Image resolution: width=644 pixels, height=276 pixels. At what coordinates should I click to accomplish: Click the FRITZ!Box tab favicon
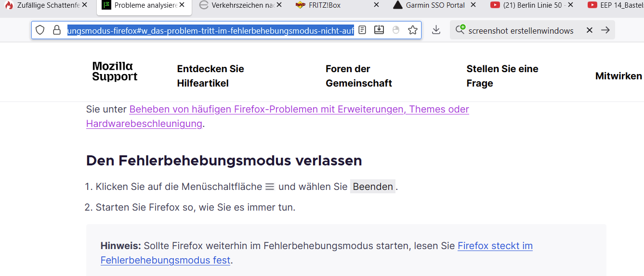[x=301, y=5]
